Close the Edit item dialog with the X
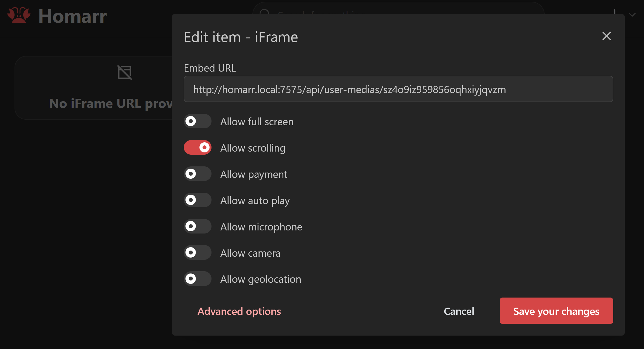This screenshot has height=349, width=644. (606, 36)
